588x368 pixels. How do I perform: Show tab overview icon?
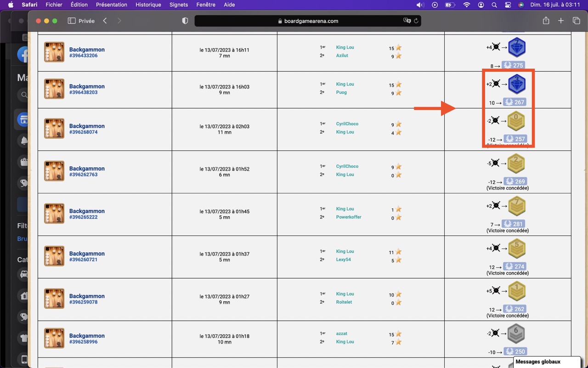coord(576,21)
